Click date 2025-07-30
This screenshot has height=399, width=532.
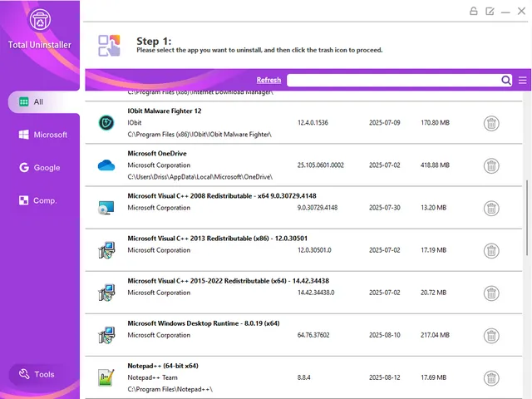coord(385,208)
